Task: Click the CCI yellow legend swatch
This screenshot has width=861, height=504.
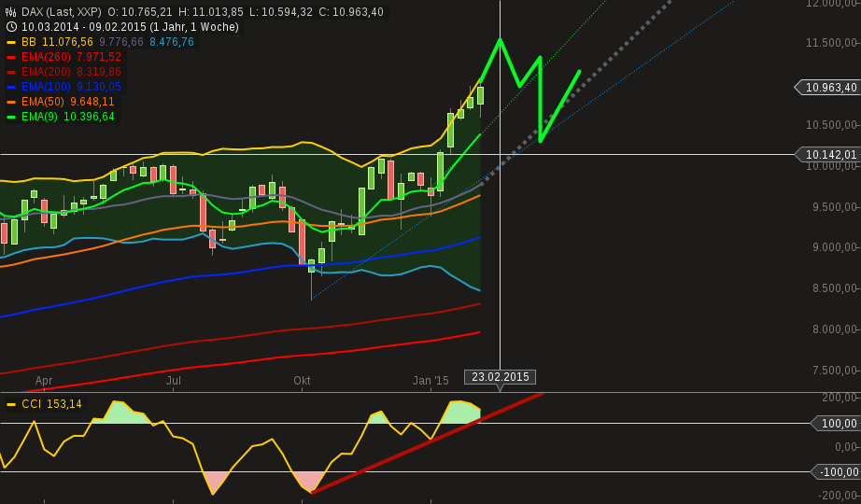Action: 11,405
